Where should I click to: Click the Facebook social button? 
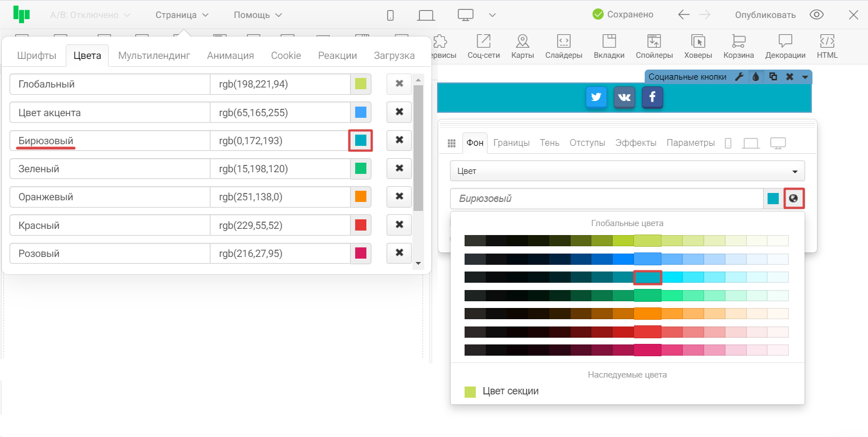coord(652,97)
